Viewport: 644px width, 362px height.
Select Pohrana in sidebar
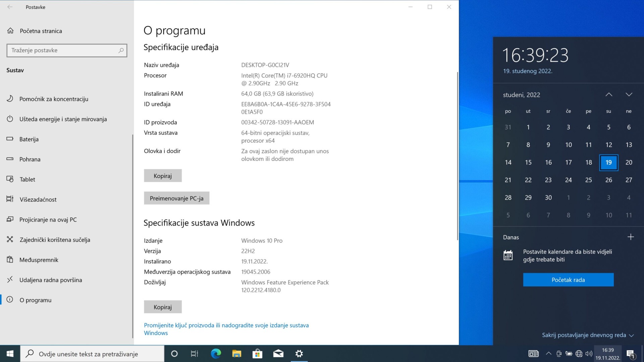coord(66,159)
